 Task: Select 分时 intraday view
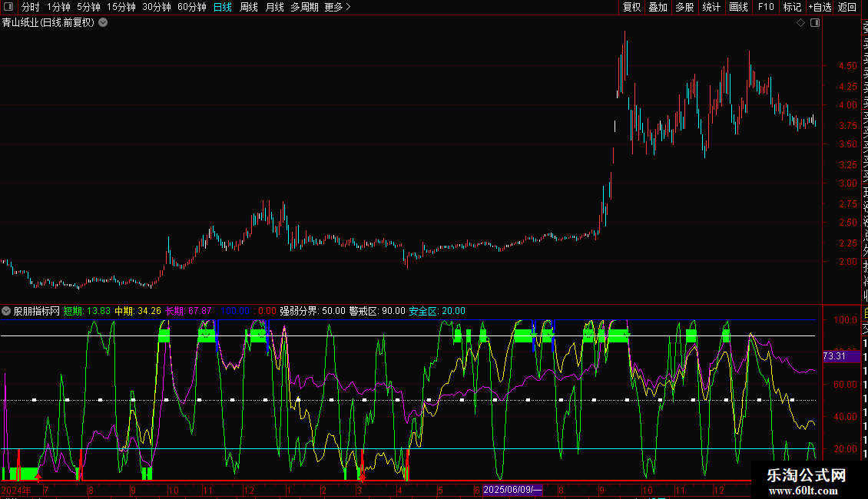click(30, 7)
